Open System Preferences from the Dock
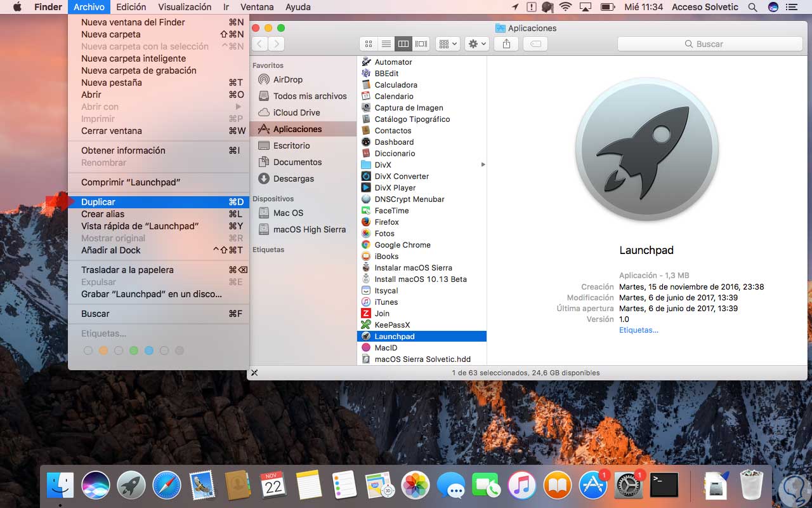Viewport: 812px width, 508px height. point(629,486)
